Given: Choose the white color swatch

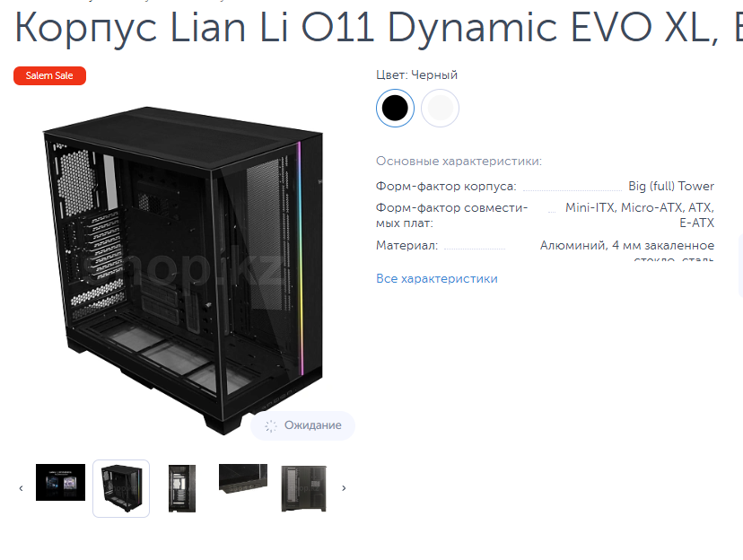Looking at the screenshot, I should [x=440, y=108].
